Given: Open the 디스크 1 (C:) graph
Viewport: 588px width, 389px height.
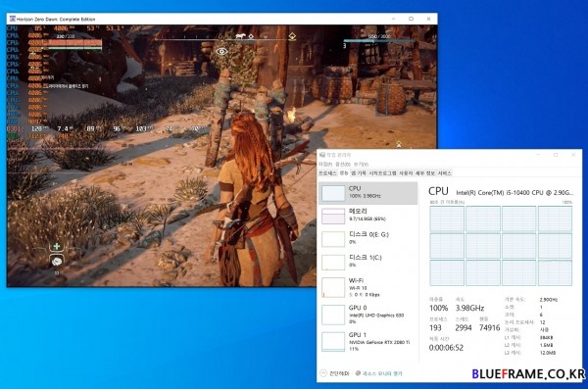Looking at the screenshot, I should (367, 262).
